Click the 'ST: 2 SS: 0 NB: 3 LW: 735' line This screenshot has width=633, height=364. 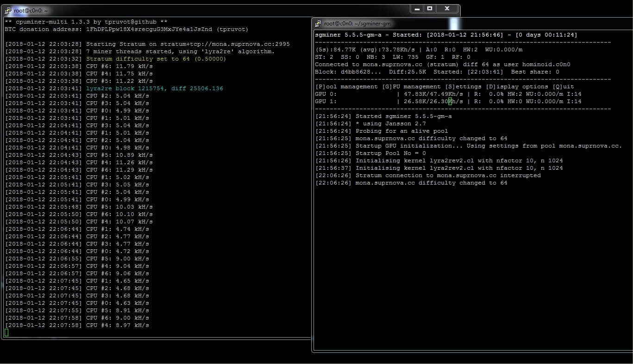[393, 57]
